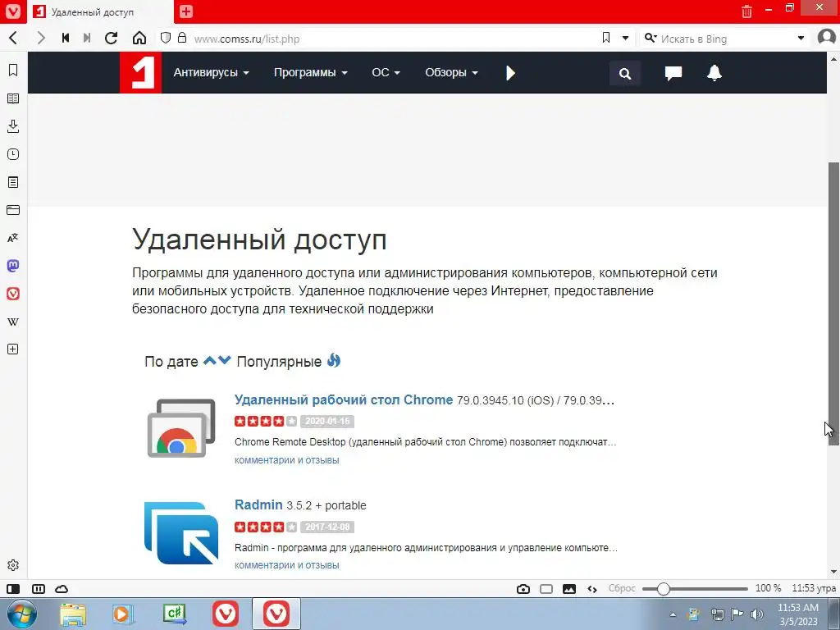This screenshot has height=630, width=840.
Task: Open the Wikipedia web panel
Action: 13,322
